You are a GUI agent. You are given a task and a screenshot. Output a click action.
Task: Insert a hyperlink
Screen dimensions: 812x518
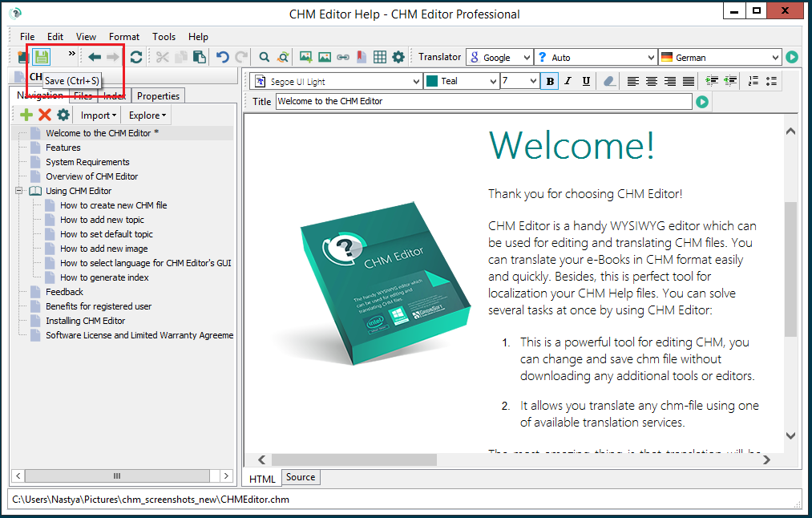[342, 56]
